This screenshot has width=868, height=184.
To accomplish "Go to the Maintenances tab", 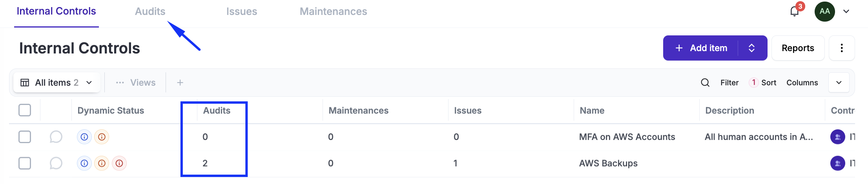I will [x=333, y=11].
